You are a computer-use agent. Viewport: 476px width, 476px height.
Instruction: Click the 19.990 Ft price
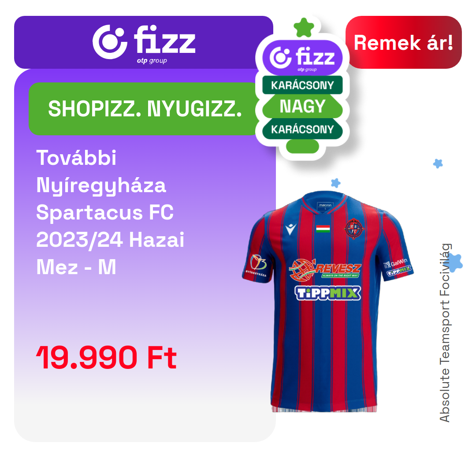pyautogui.click(x=106, y=357)
